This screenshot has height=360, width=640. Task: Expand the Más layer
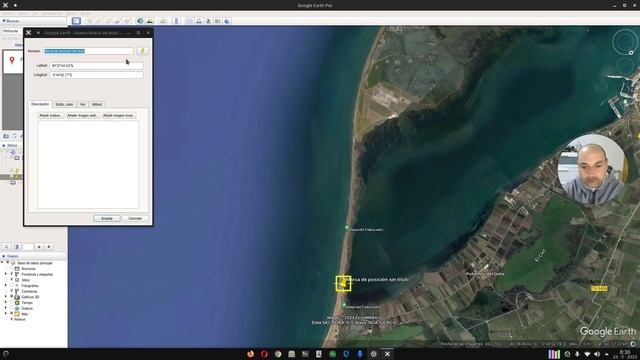6,313
